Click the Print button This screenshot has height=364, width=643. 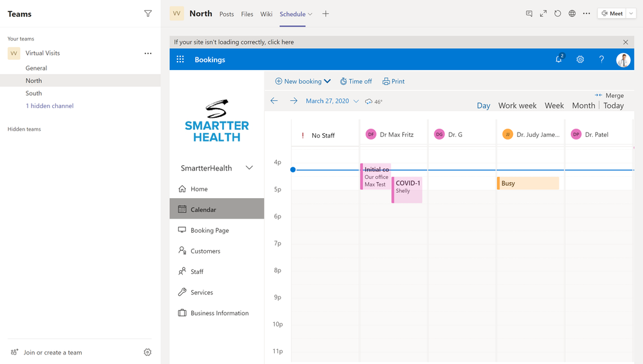coord(393,81)
